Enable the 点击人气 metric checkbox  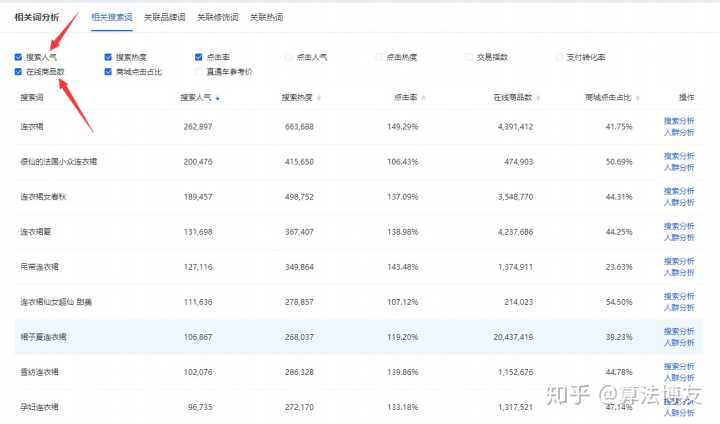(x=289, y=57)
